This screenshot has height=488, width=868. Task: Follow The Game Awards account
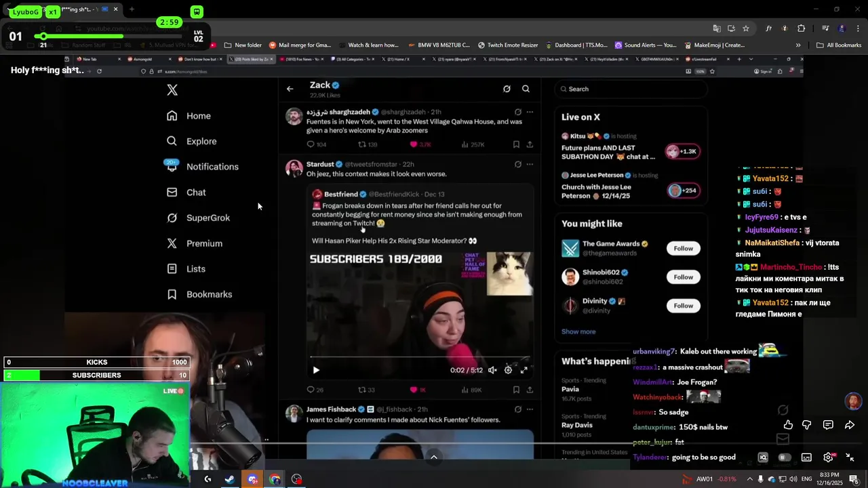point(683,248)
